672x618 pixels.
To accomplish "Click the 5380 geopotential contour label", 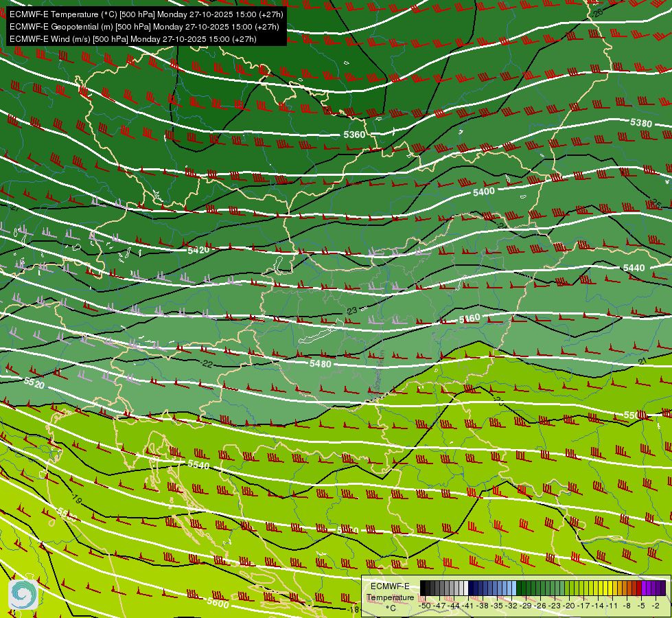I will click(641, 123).
